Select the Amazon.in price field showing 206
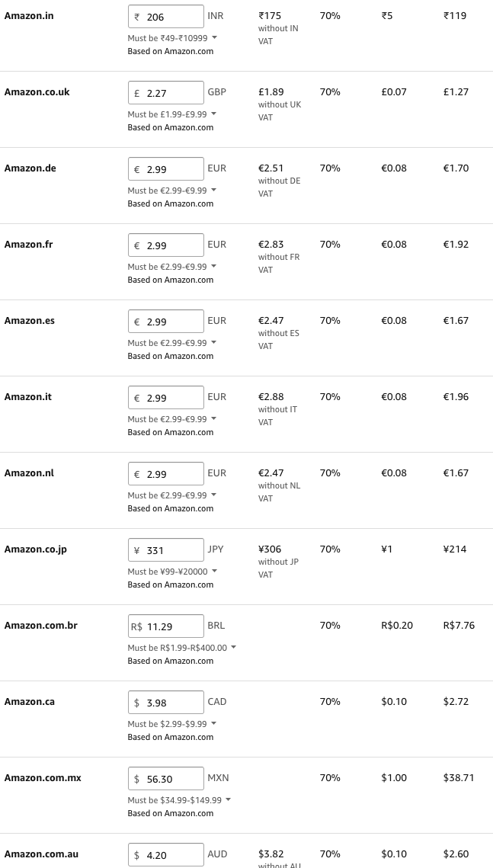This screenshot has width=493, height=868. 166,15
